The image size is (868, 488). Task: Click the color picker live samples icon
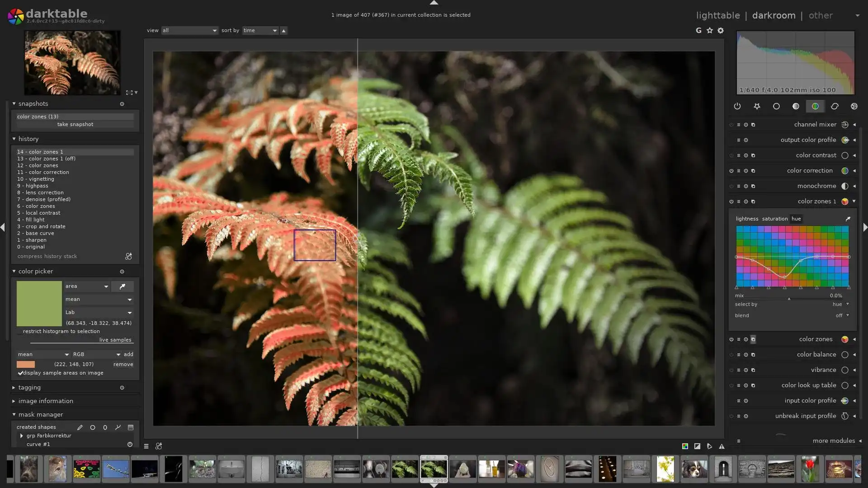pos(116,340)
